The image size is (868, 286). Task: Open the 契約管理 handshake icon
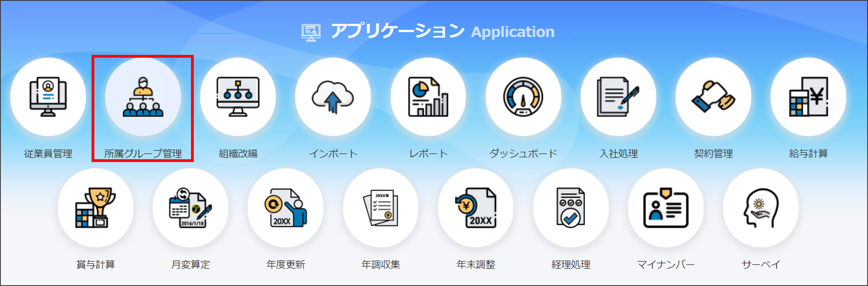click(713, 97)
